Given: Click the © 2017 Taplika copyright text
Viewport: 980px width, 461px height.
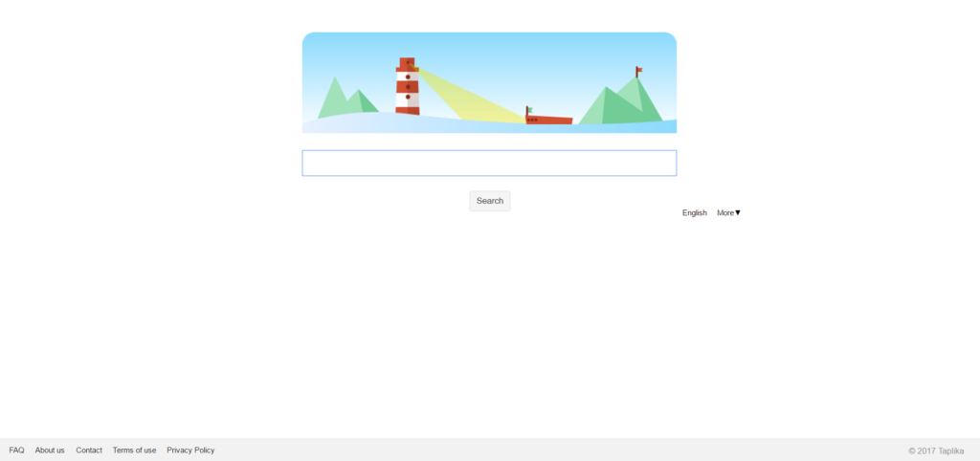Looking at the screenshot, I should pos(936,451).
